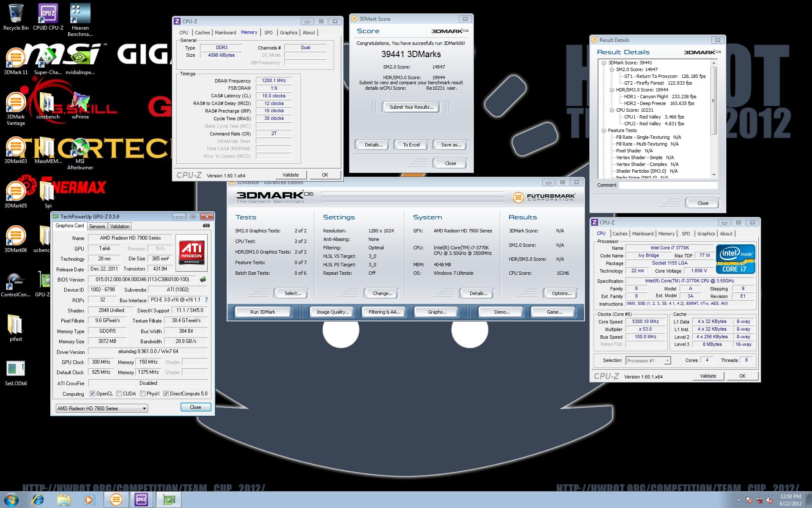Screen dimensions: 812x508
Task: Toggle the PhysX checkbox in GPU-Z
Action: click(143, 394)
